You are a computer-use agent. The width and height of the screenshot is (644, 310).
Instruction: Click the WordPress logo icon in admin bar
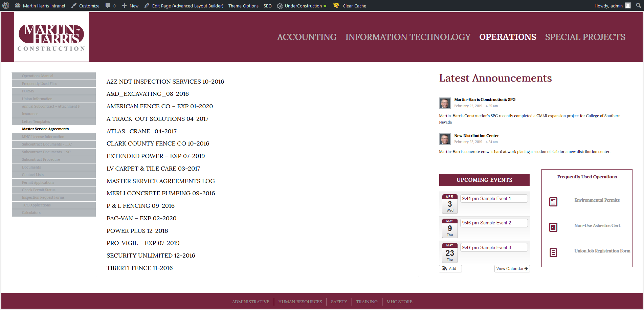(x=6, y=6)
